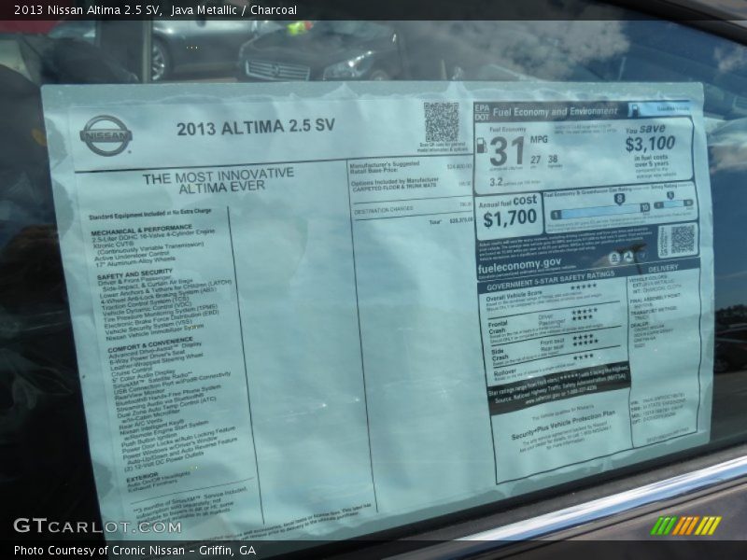The image size is (747, 560).
Task: Click 'Photo Courtesy of Cronic Nissan' credit
Action: 99,551
